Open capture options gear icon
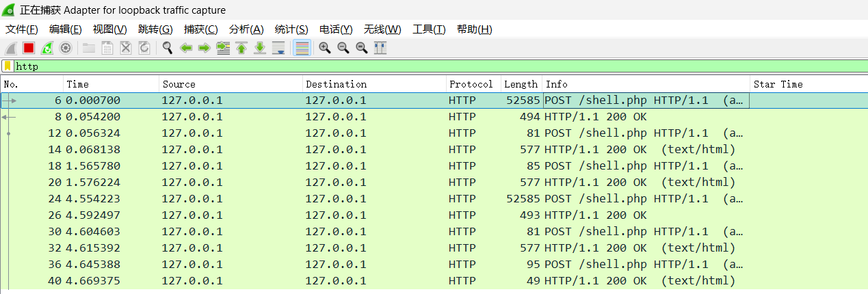This screenshot has height=294, width=868. point(66,48)
